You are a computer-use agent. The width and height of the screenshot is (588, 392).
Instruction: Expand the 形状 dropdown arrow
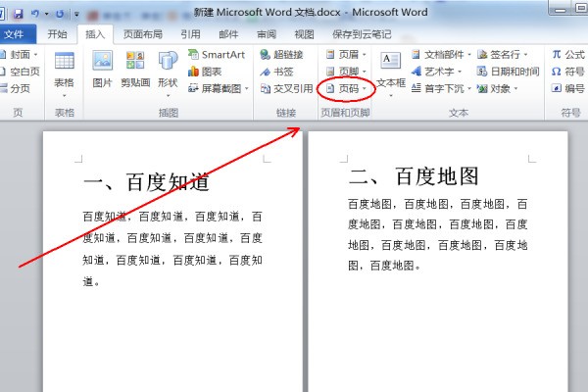coord(168,96)
